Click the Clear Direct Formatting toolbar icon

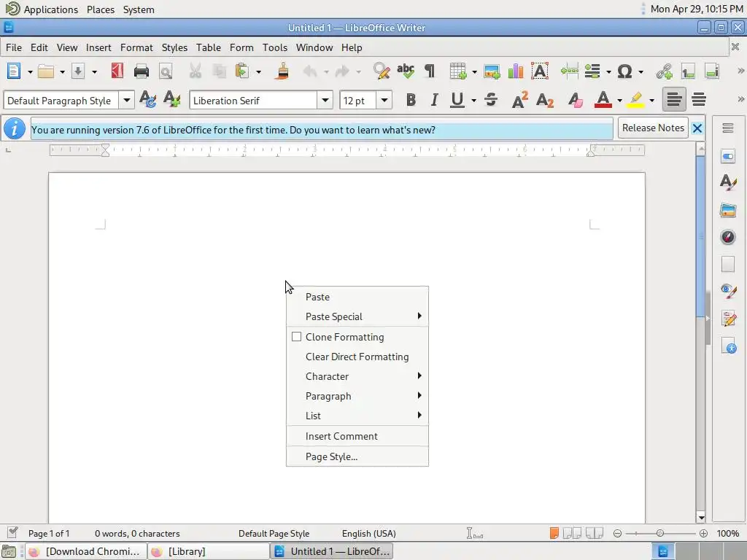coord(575,100)
